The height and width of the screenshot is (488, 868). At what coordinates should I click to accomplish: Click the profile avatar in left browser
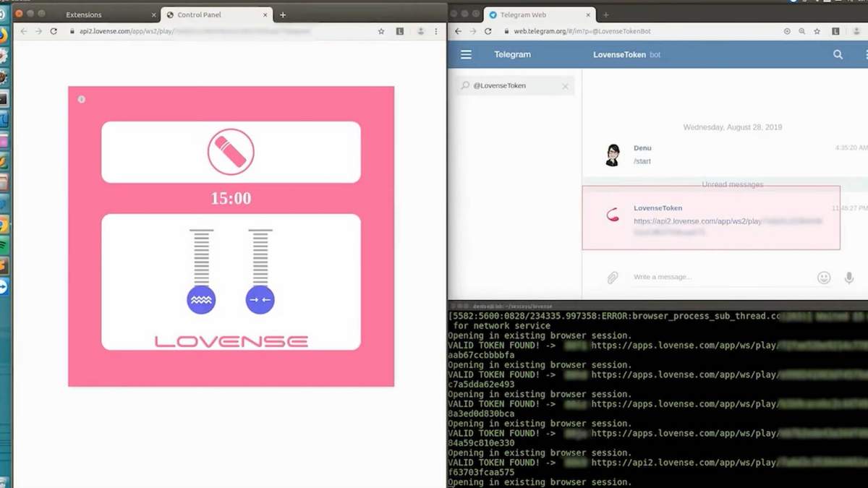[x=420, y=31]
